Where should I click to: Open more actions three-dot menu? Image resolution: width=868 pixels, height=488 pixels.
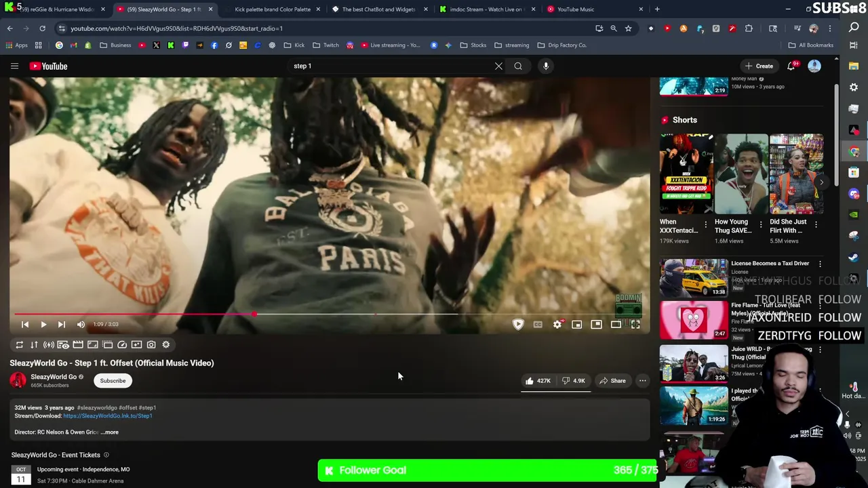pyautogui.click(x=642, y=381)
